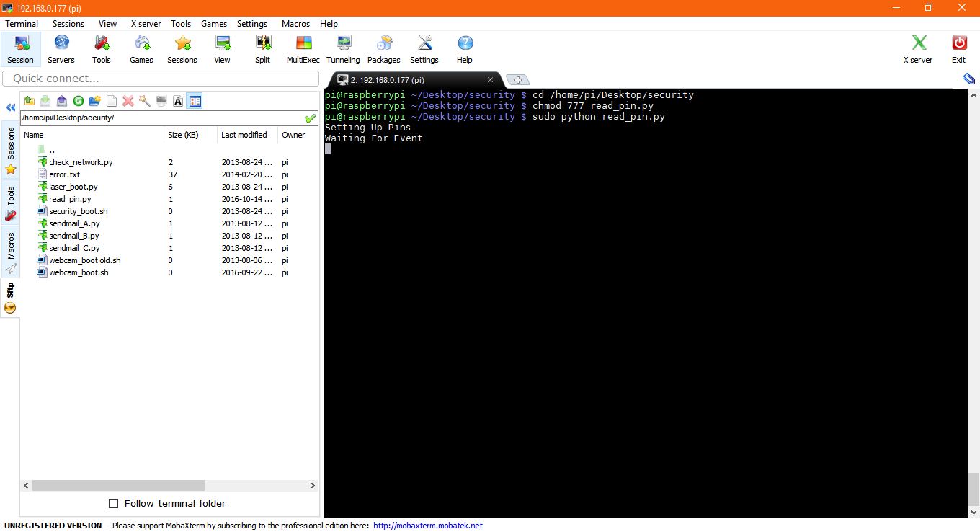Click the Servers toolbar icon
The height and width of the screenshot is (532, 980).
pyautogui.click(x=61, y=49)
